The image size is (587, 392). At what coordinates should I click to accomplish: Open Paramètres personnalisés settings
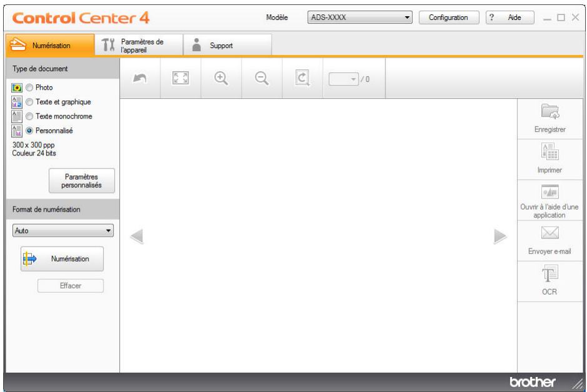pos(82,180)
